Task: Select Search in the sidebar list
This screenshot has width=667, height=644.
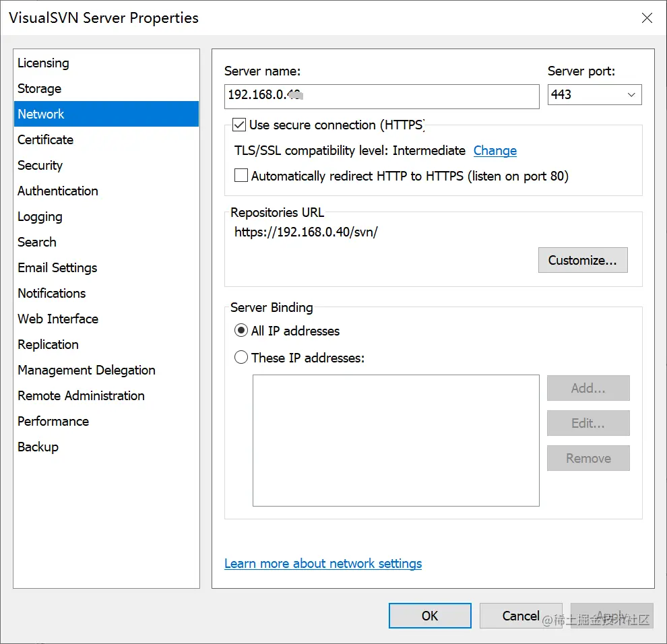Action: pyautogui.click(x=106, y=242)
